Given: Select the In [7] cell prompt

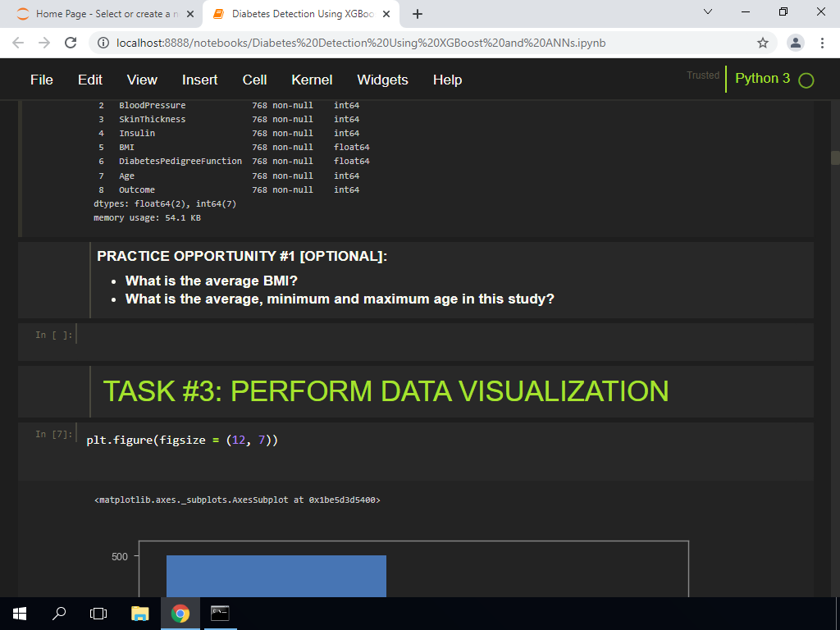Looking at the screenshot, I should [x=54, y=434].
